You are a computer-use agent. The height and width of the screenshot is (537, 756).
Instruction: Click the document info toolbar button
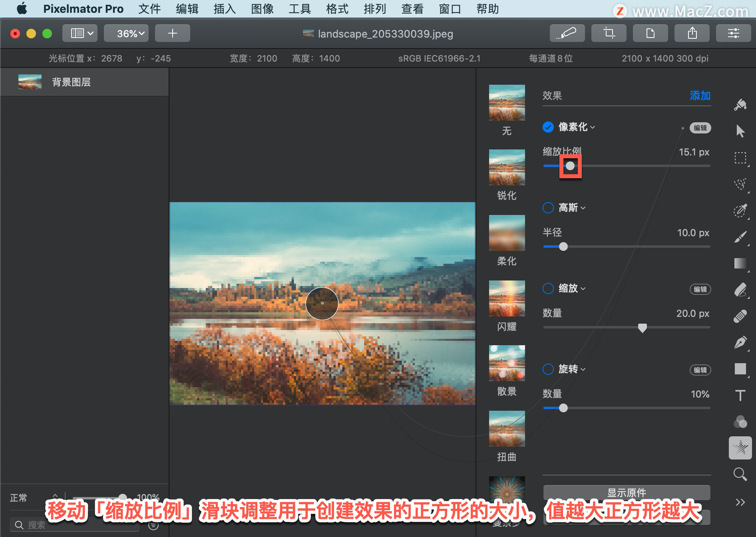pyautogui.click(x=650, y=33)
